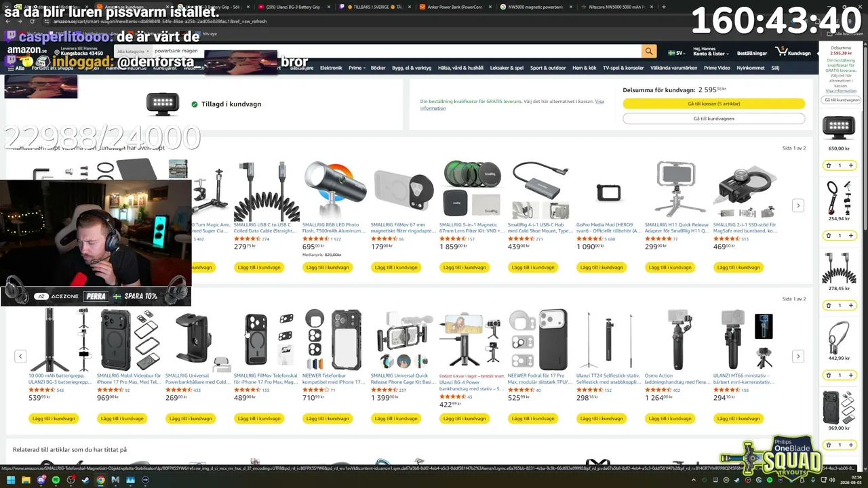868x488 pixels.
Task: Open Spotify from the taskbar
Action: pos(56,480)
